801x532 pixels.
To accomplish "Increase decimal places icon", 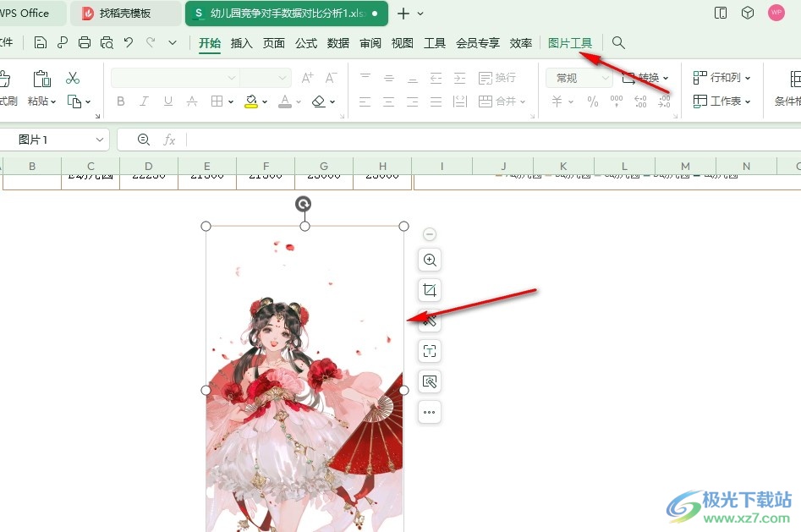I will (640, 101).
